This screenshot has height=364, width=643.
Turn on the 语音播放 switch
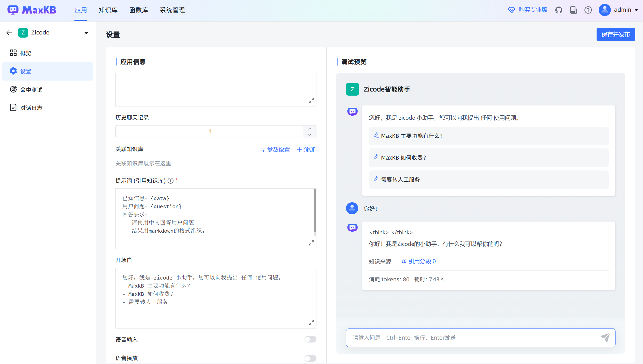click(x=310, y=358)
